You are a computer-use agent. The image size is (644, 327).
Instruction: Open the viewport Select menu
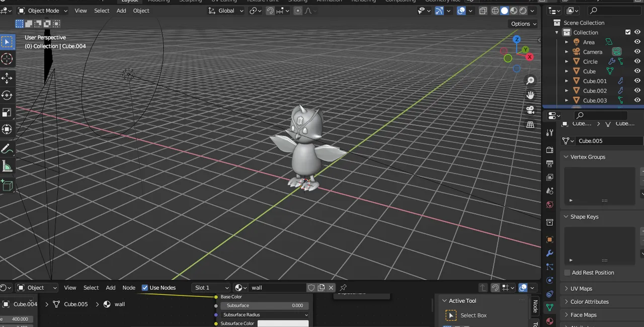click(102, 11)
